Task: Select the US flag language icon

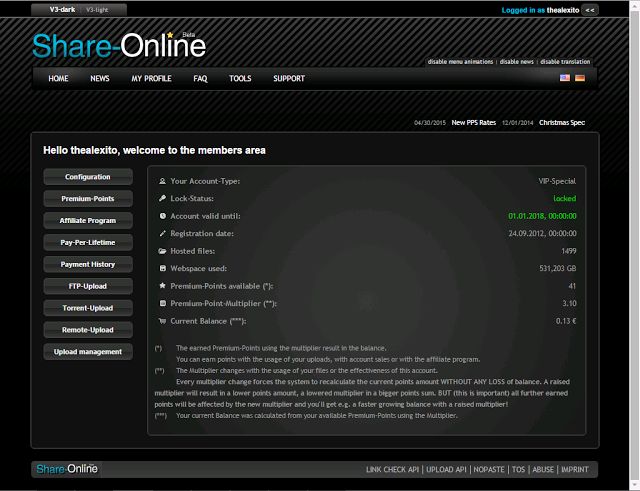Action: [x=564, y=78]
